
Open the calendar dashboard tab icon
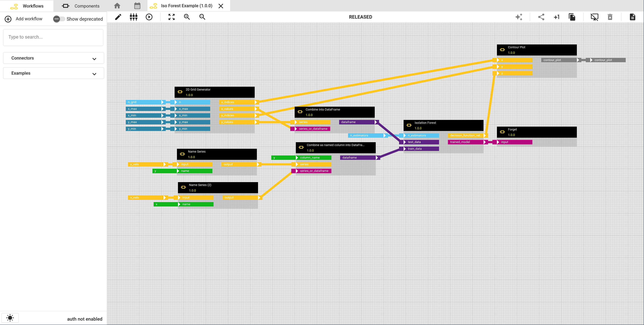click(x=137, y=6)
